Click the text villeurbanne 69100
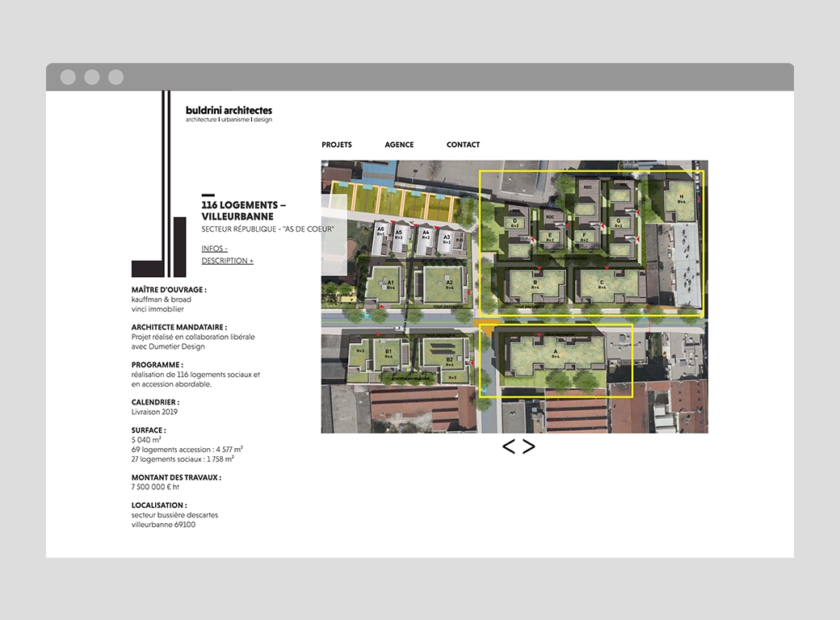 163,524
